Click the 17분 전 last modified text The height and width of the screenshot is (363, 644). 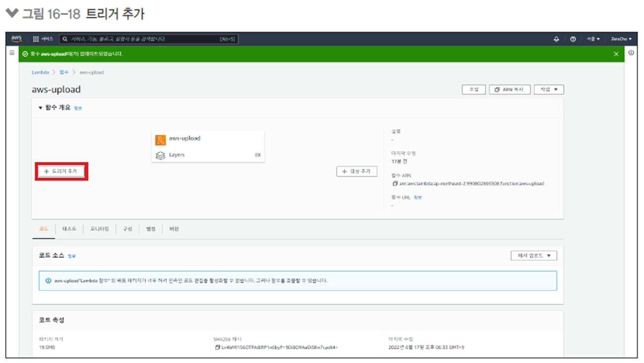(x=399, y=162)
